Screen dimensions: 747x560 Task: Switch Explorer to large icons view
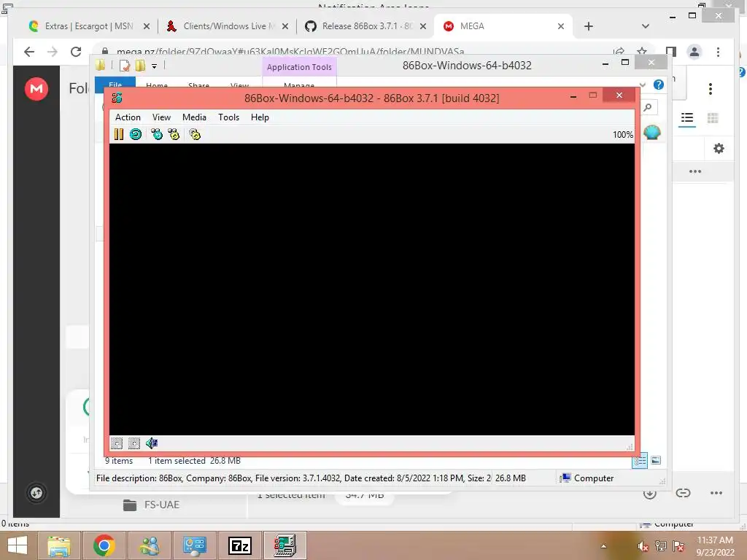(x=656, y=460)
